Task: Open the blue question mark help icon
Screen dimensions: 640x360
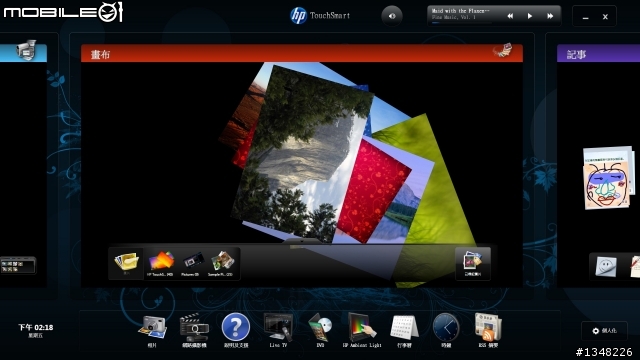Action: [236, 331]
